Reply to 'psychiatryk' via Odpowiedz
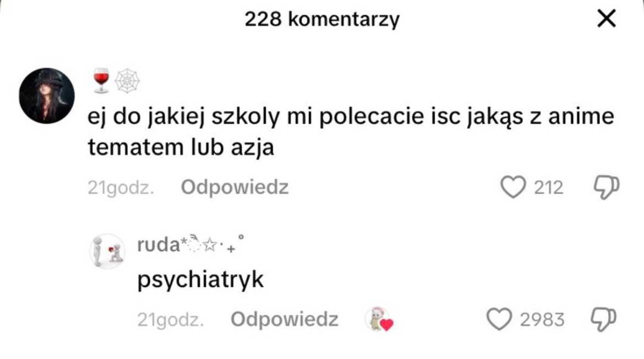 [x=284, y=319]
